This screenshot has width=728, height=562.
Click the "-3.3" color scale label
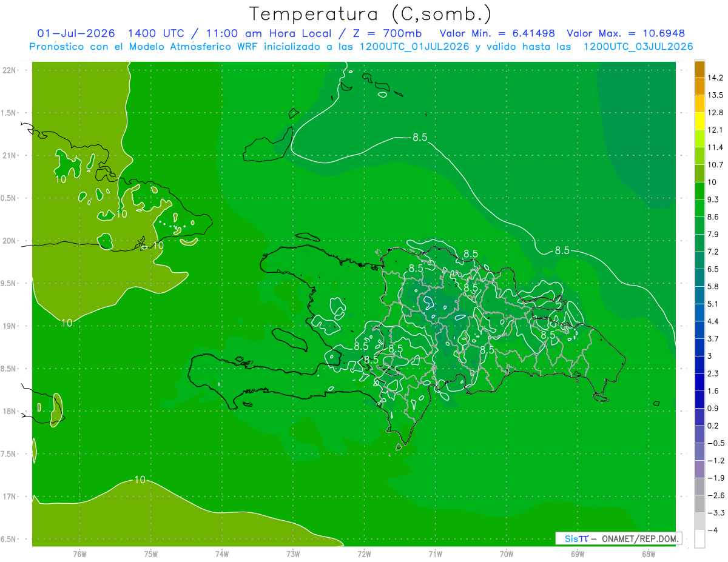pyautogui.click(x=716, y=513)
